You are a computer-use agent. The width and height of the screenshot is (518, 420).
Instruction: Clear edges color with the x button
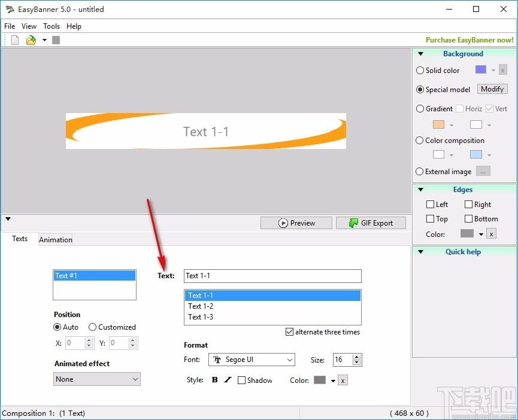click(x=491, y=234)
